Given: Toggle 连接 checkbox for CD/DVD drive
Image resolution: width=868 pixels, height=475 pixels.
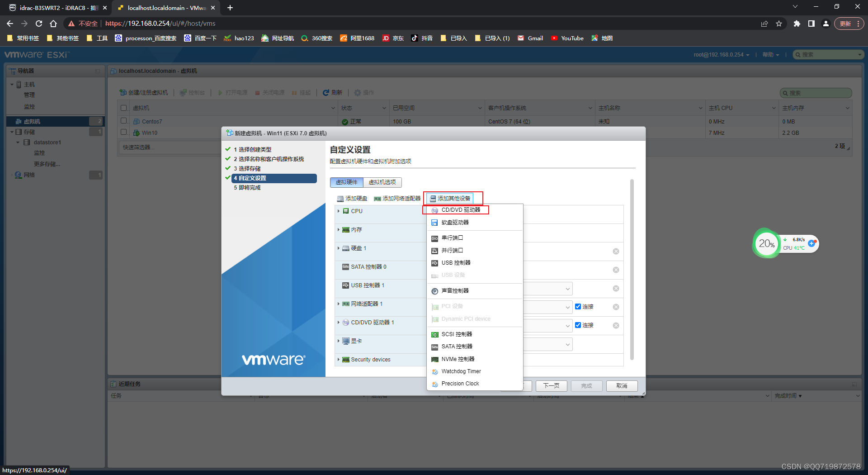Looking at the screenshot, I should click(x=578, y=325).
